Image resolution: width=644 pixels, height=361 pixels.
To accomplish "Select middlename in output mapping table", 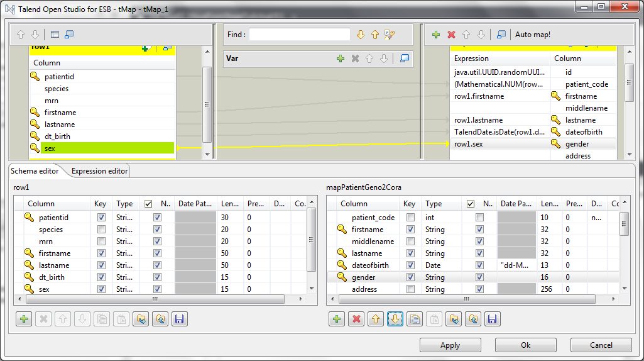I will [586, 108].
